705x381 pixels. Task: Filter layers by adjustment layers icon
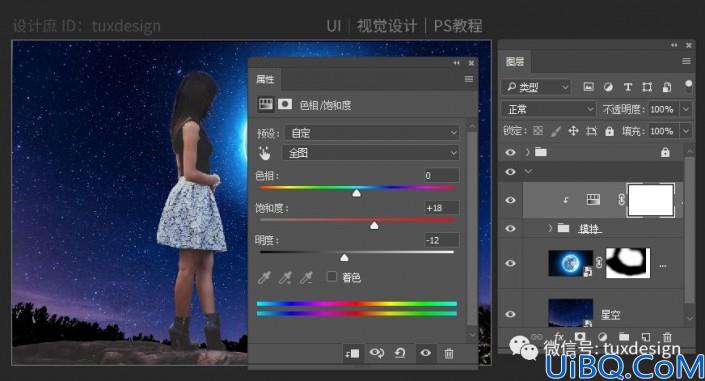[608, 87]
